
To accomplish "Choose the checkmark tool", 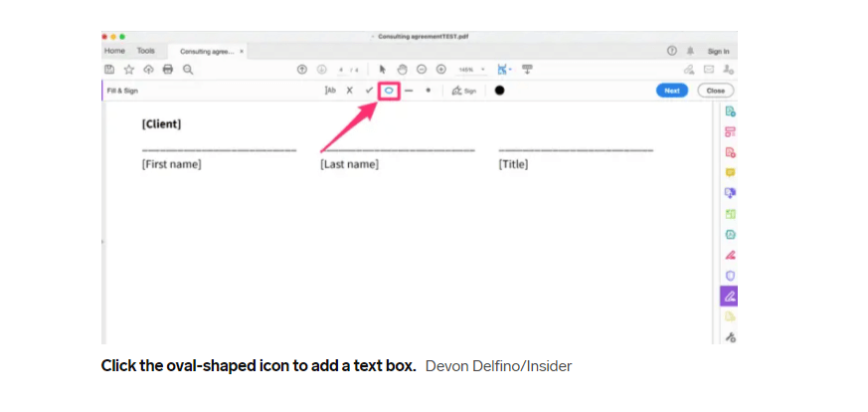I will pos(369,90).
